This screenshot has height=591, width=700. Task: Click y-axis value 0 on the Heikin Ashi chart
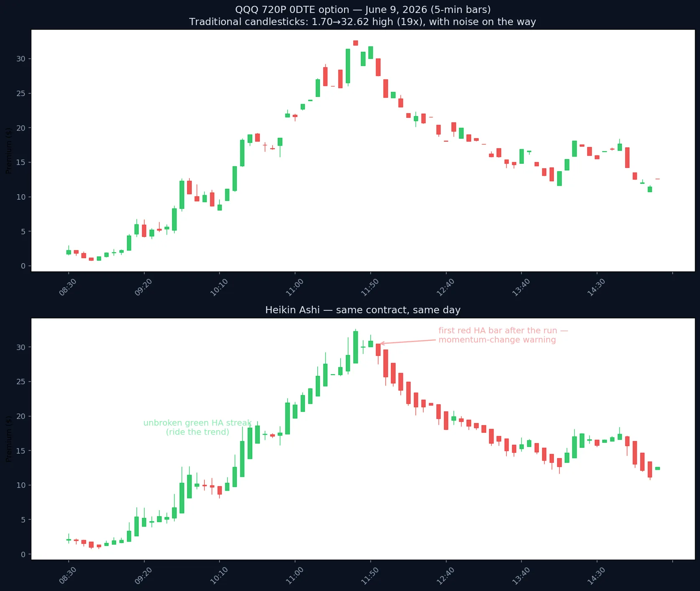(x=23, y=554)
